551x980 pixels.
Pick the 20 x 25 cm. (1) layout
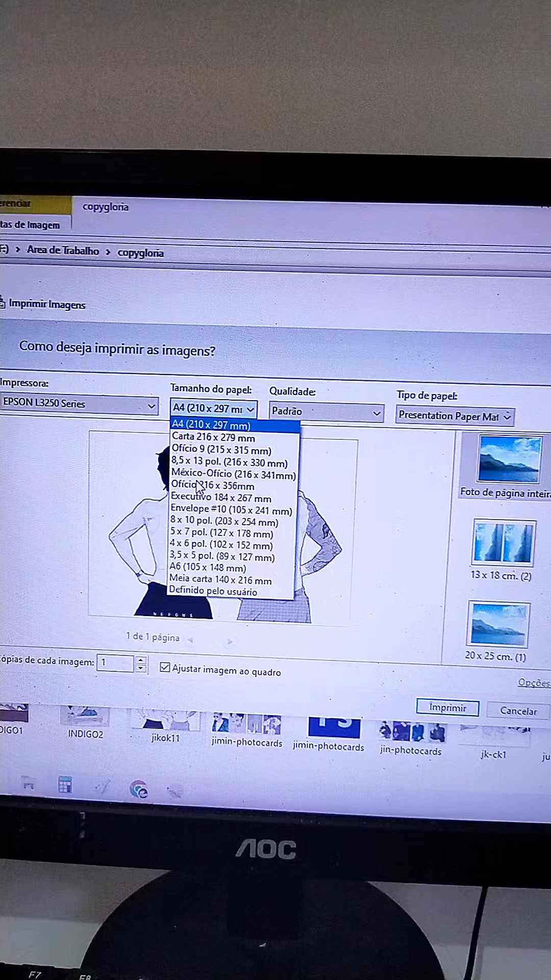tap(498, 625)
